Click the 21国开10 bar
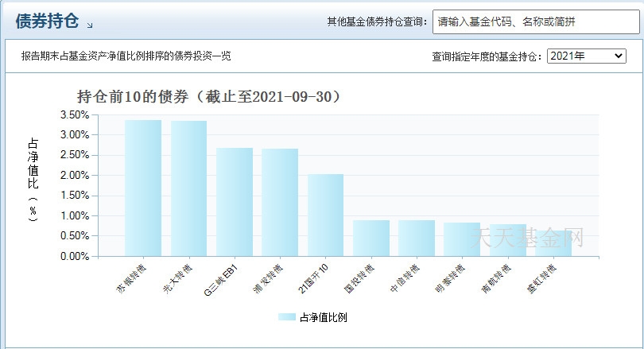644x349 pixels. click(x=325, y=215)
